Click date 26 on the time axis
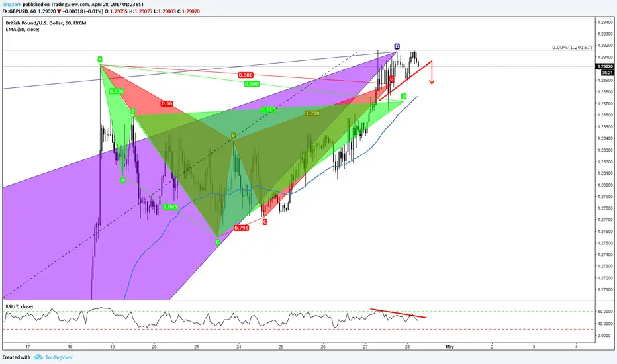 323,347
